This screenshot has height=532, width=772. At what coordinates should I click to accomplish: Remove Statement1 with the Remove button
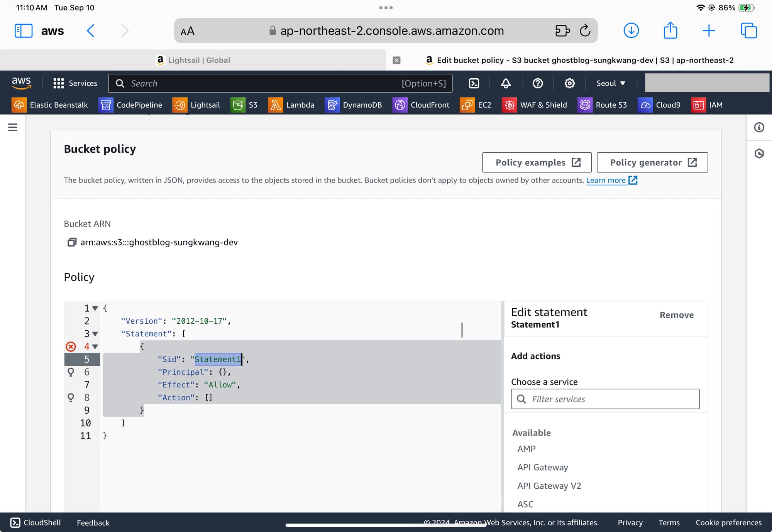[676, 315]
